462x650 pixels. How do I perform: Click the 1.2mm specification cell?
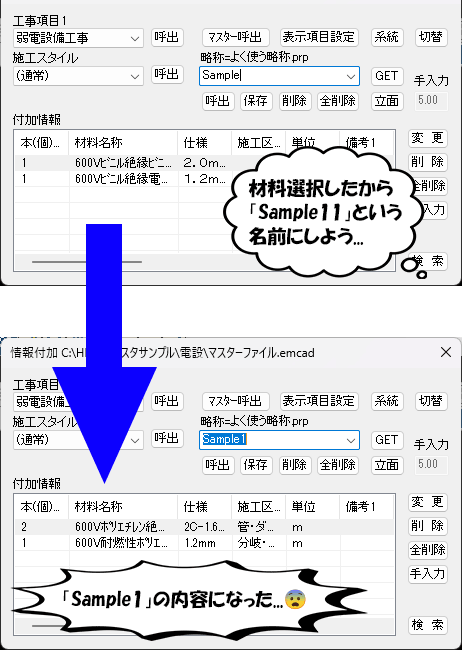pyautogui.click(x=204, y=543)
